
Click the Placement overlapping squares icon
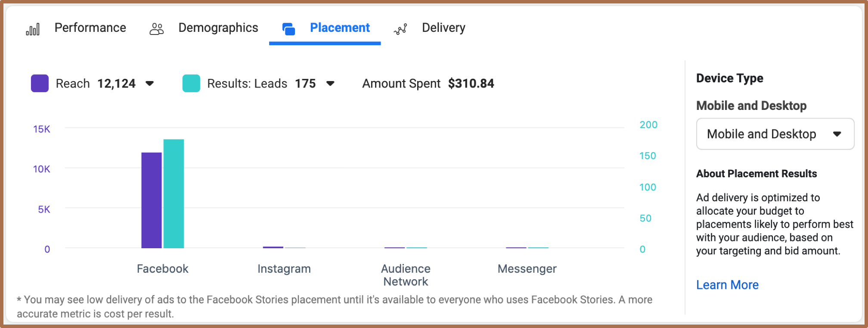(x=288, y=29)
